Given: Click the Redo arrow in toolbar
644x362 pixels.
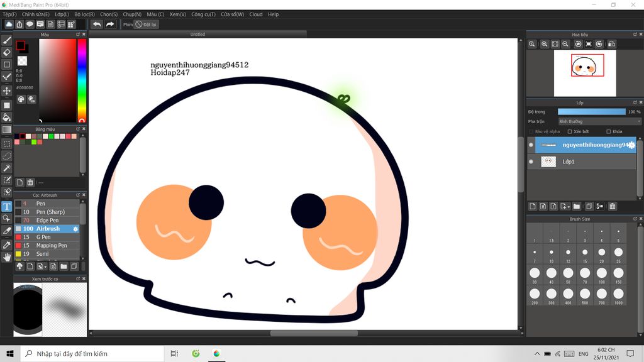Looking at the screenshot, I should click(x=109, y=25).
